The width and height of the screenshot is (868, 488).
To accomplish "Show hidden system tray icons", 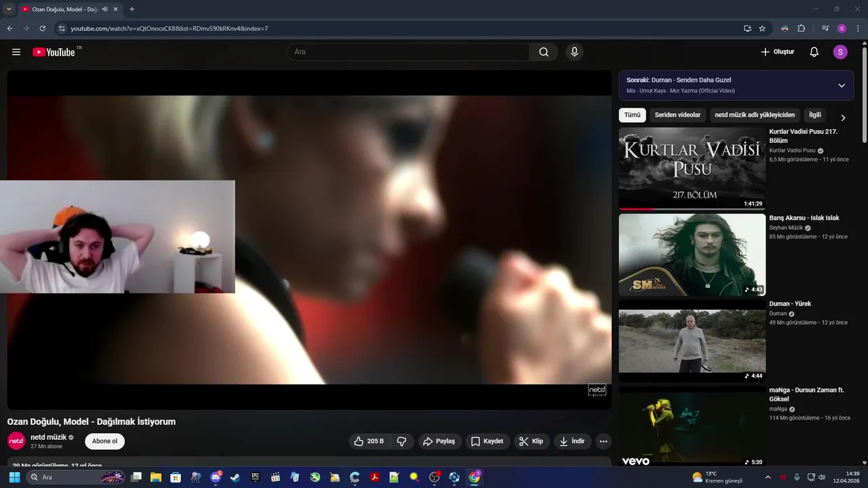I will point(768,477).
